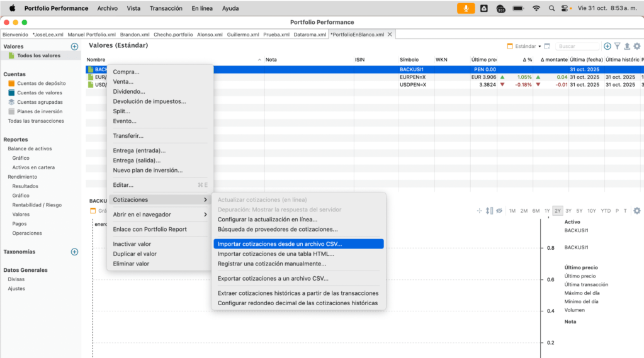Click the chart settings gear icon
Screen dimensions: 644x358
(636, 211)
